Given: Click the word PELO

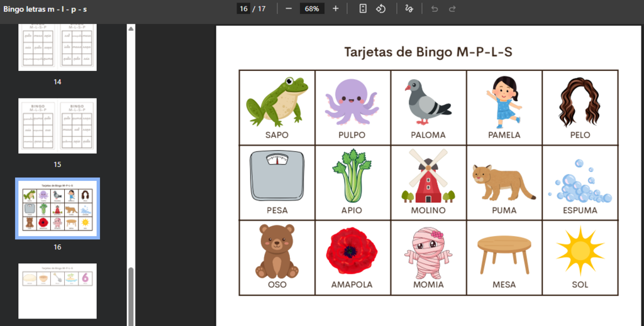Looking at the screenshot, I should pyautogui.click(x=580, y=135).
